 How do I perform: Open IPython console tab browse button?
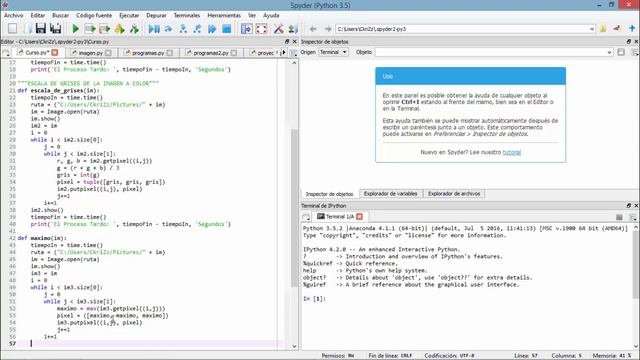306,217
